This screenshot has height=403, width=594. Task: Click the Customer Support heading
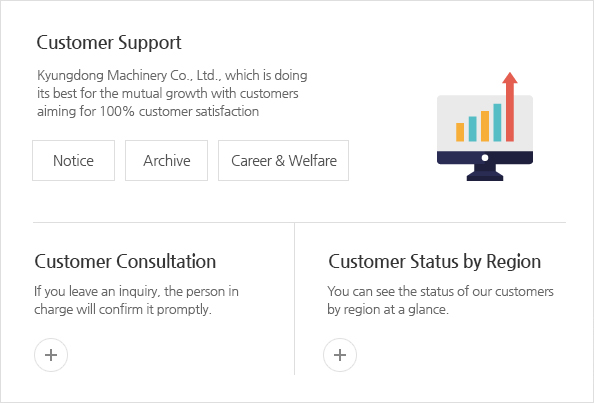coord(109,42)
